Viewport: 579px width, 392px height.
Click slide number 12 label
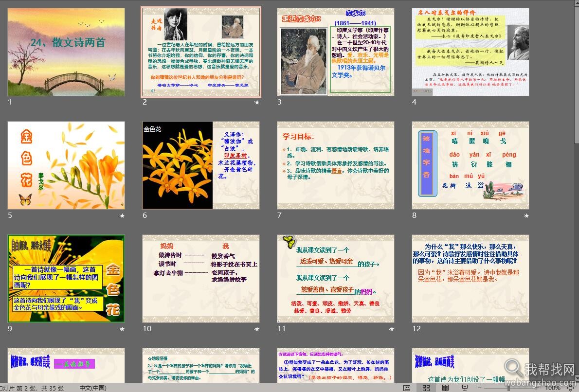416,328
